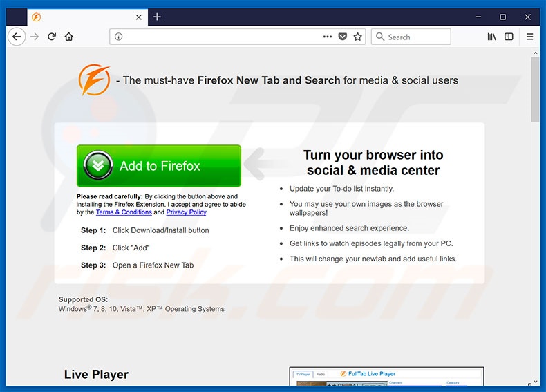Click the 'Firefox New Tab and Search' headline
The height and width of the screenshot is (392, 546).
(x=269, y=80)
